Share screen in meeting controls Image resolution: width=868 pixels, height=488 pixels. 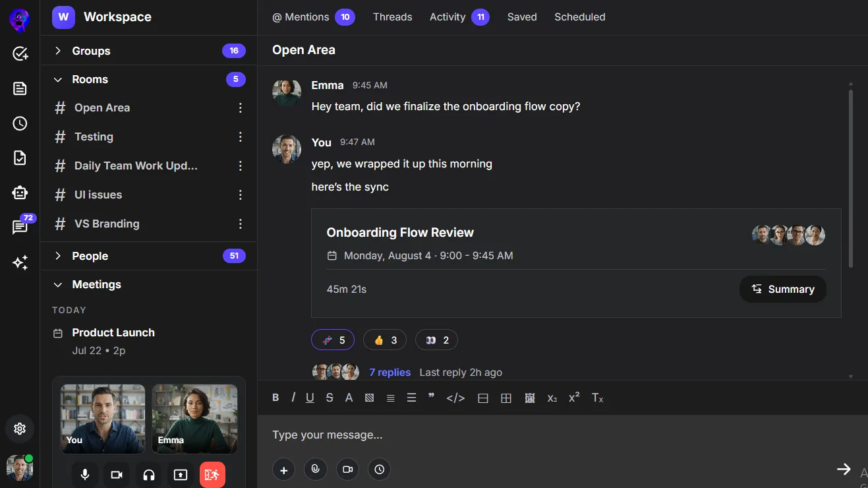coord(181,475)
